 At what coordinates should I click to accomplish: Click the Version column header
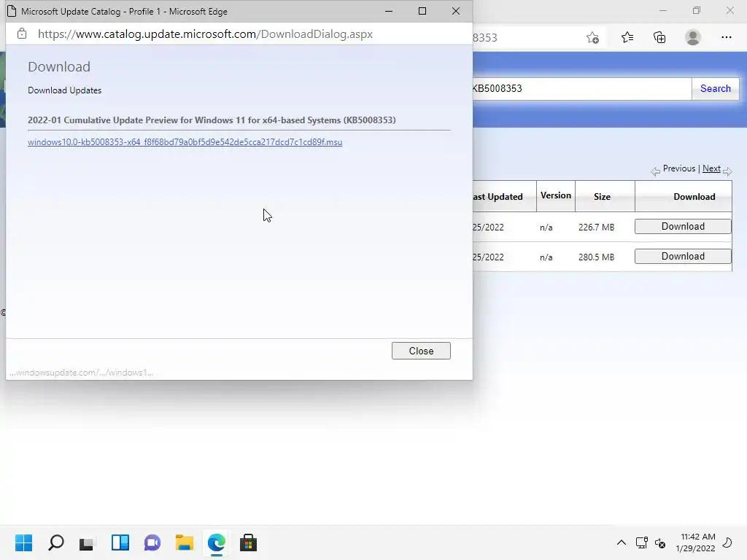[x=555, y=195]
